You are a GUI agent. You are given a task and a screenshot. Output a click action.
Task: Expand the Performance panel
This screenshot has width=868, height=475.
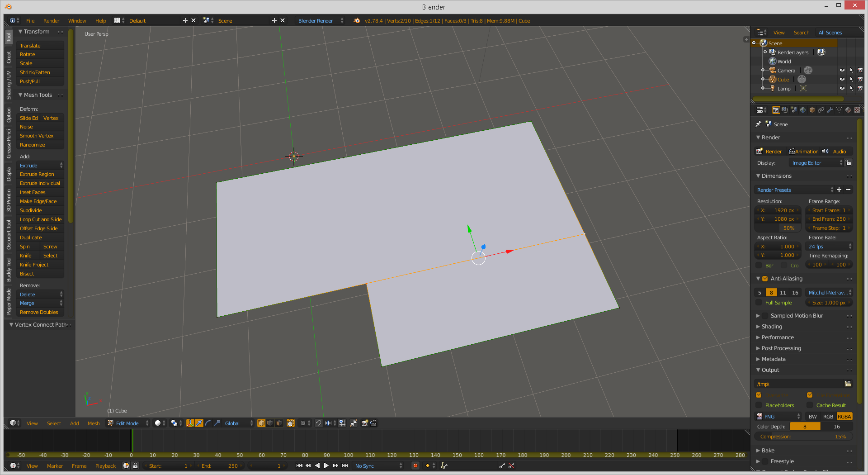pyautogui.click(x=777, y=337)
